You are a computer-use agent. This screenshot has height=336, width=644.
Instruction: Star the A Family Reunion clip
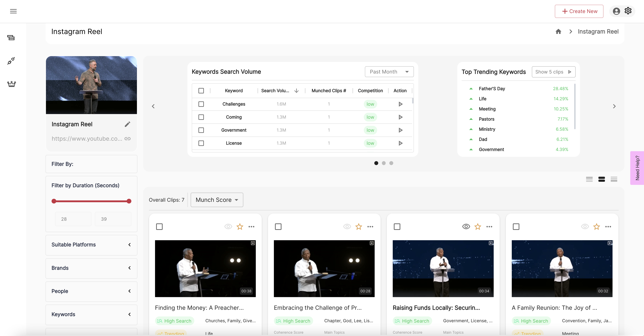596,227
